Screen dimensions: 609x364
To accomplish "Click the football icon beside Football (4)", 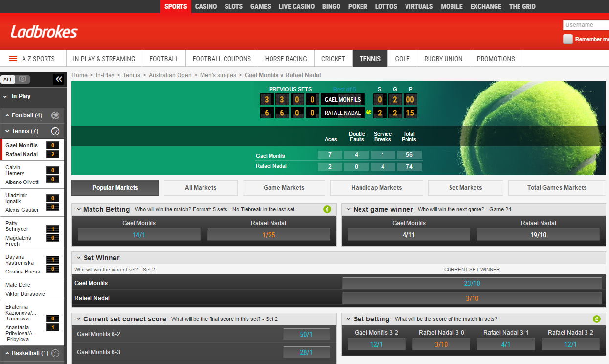I will click(55, 115).
